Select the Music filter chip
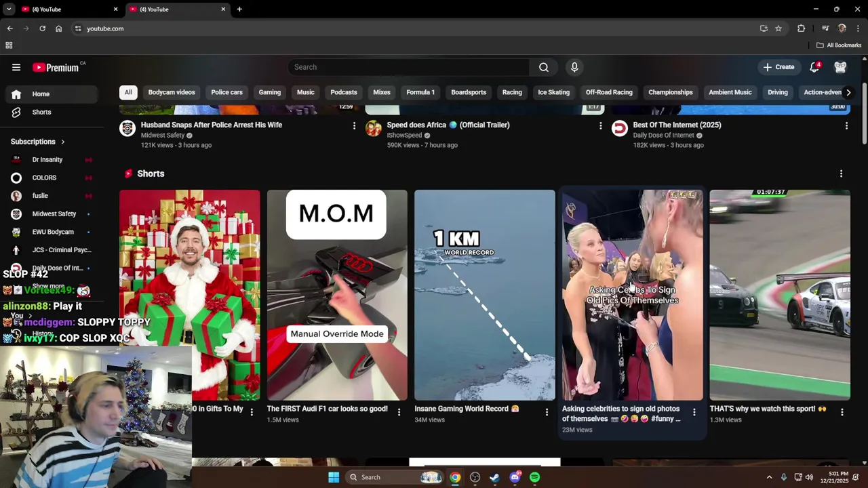868x488 pixels. (x=306, y=92)
